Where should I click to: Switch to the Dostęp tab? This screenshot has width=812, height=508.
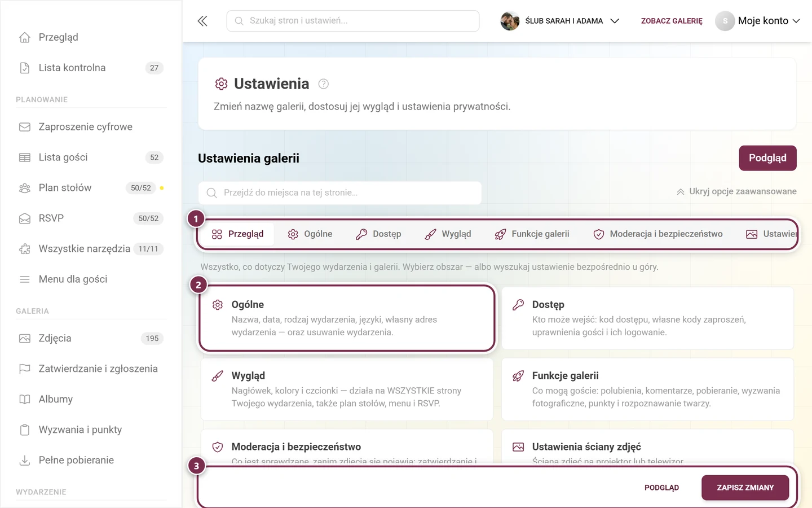coord(379,234)
